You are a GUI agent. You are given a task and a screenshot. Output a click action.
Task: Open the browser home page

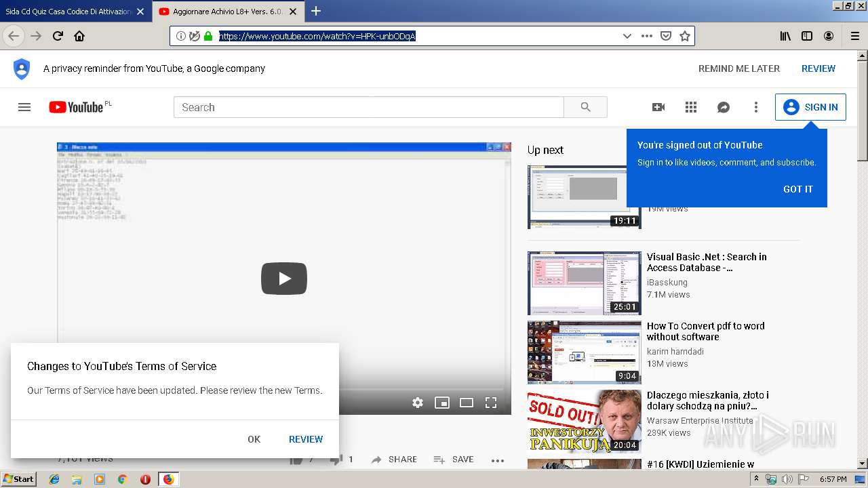coord(79,36)
